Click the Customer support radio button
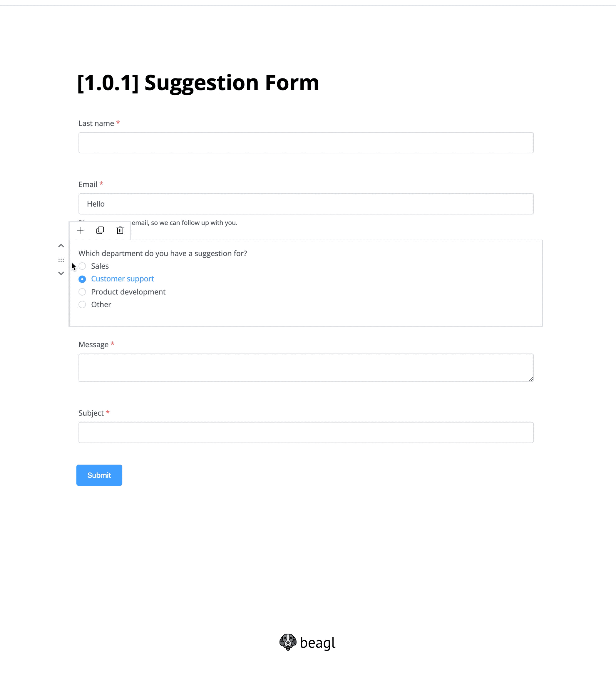Image resolution: width=616 pixels, height=677 pixels. coord(82,279)
